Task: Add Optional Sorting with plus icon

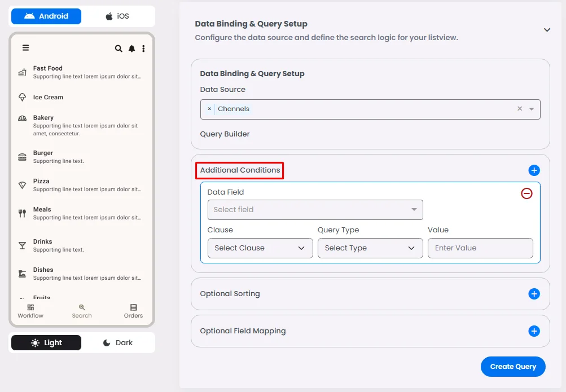Action: click(x=534, y=294)
